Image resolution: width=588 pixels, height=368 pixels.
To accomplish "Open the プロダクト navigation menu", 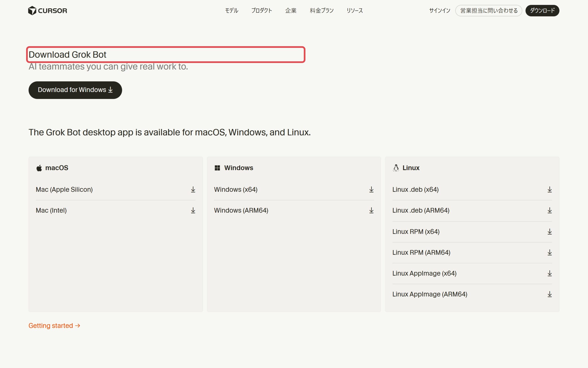I will (262, 11).
